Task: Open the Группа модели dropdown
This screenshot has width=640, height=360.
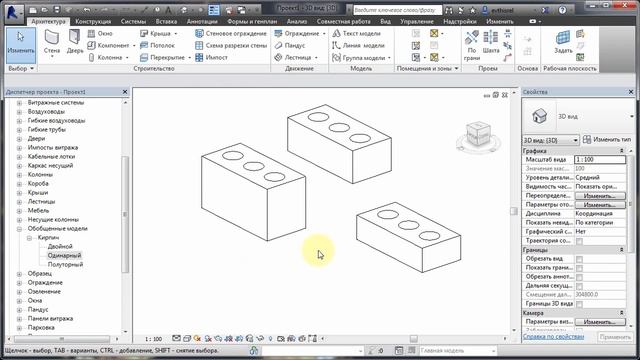Action: 389,58
